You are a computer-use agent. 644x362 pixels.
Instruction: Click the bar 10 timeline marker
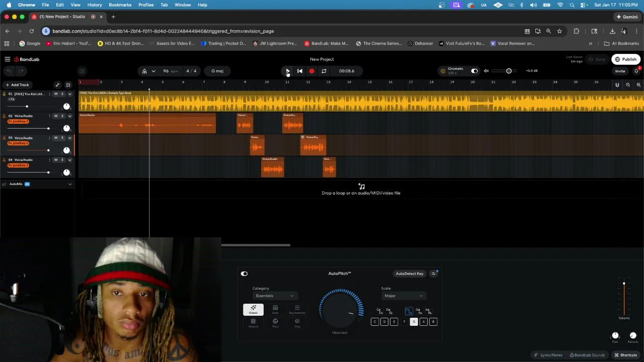pos(267,82)
